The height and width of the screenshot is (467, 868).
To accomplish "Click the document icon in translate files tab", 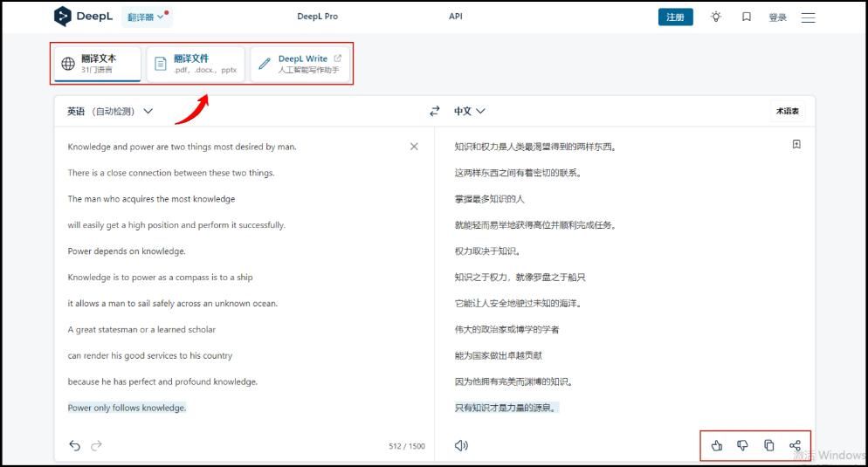I will [x=161, y=64].
